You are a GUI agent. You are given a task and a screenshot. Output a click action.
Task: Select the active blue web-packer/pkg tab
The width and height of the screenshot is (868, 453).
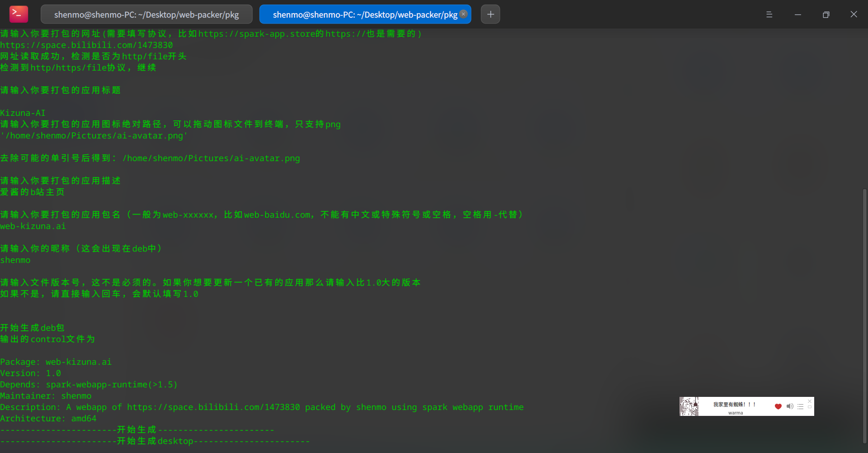coord(365,14)
